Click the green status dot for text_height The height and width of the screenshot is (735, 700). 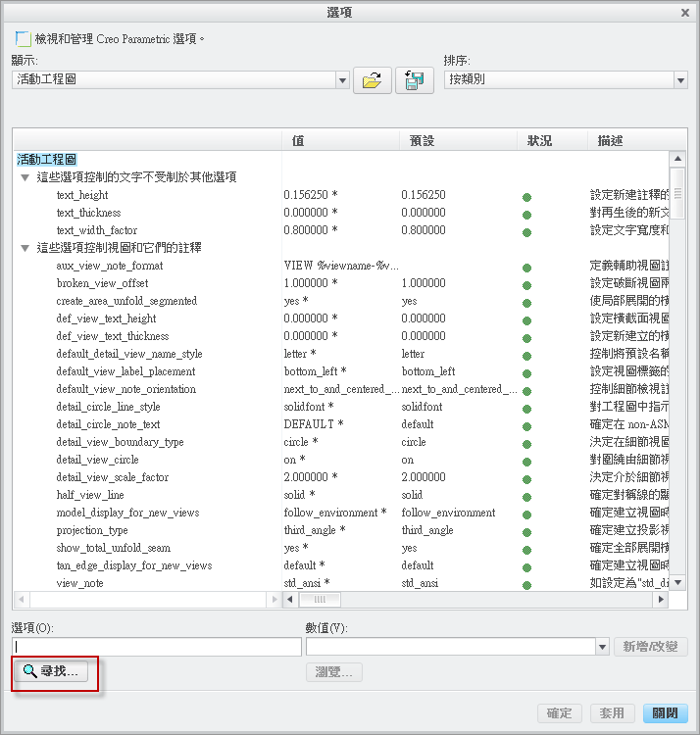pyautogui.click(x=527, y=197)
